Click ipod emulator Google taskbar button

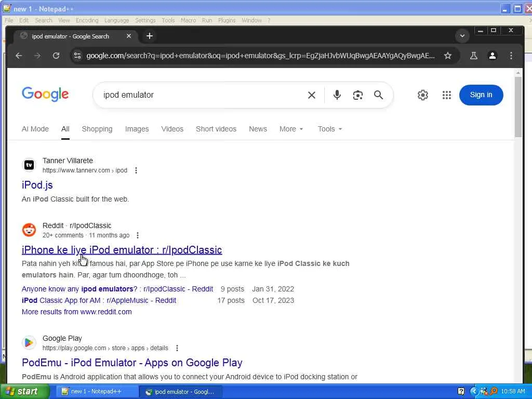[181, 392]
